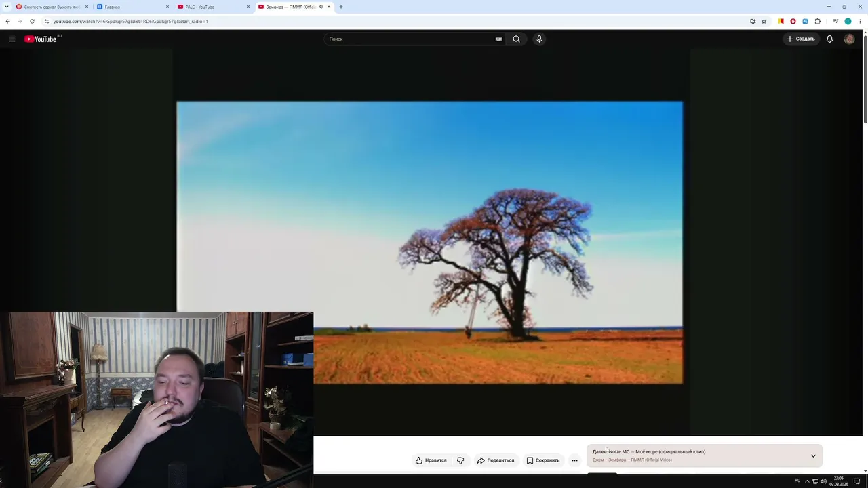This screenshot has width=868, height=488.
Task: Open the network icon in the system tray
Action: (x=815, y=481)
